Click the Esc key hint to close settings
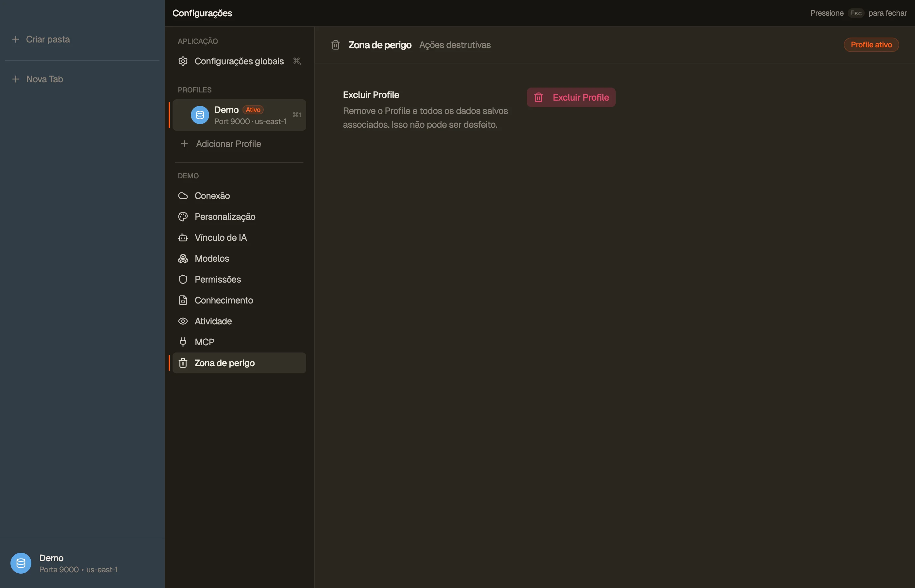The image size is (915, 588). click(x=856, y=13)
